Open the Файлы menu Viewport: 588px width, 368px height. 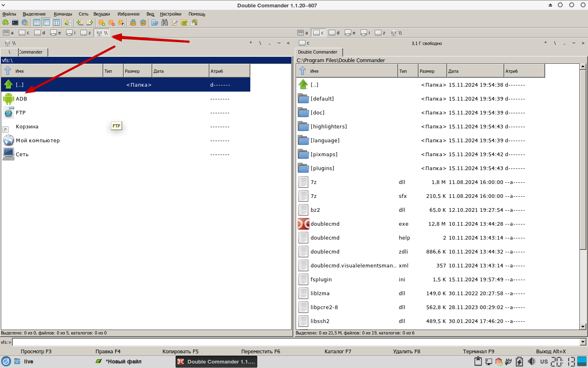[9, 14]
